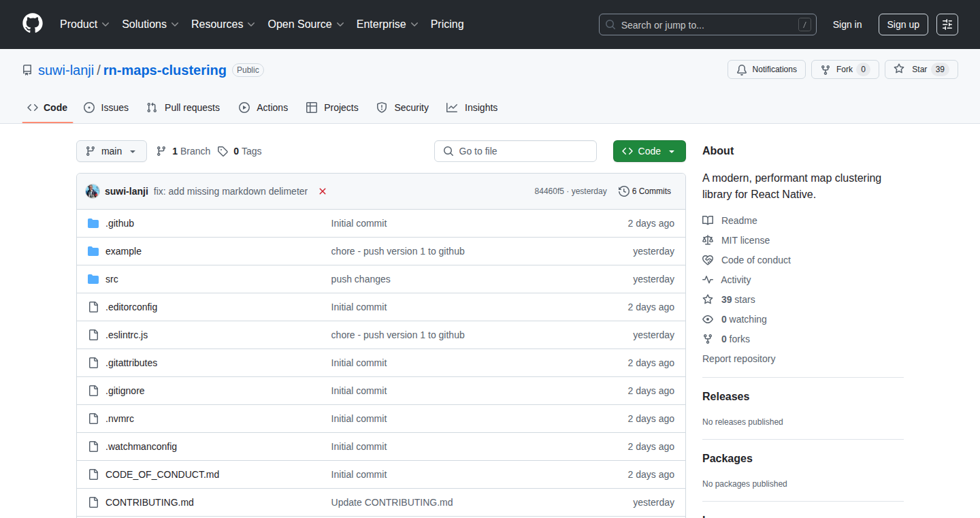Open commit hash 84460f5
980x518 pixels.
549,191
